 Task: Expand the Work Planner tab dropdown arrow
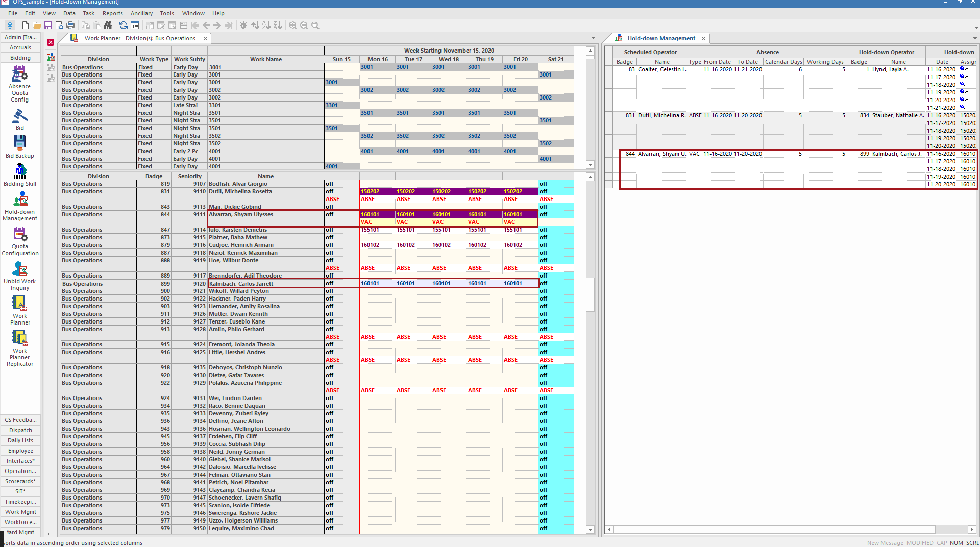point(593,38)
